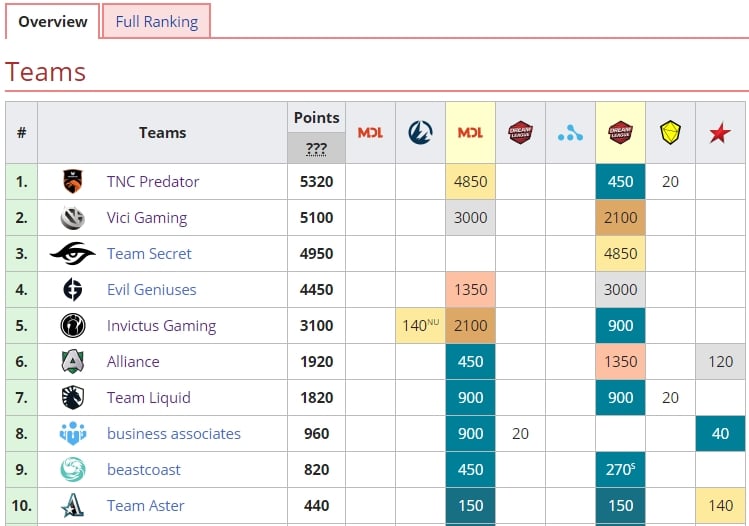Click Invictus Gaming's 140 NU cell

click(x=420, y=326)
